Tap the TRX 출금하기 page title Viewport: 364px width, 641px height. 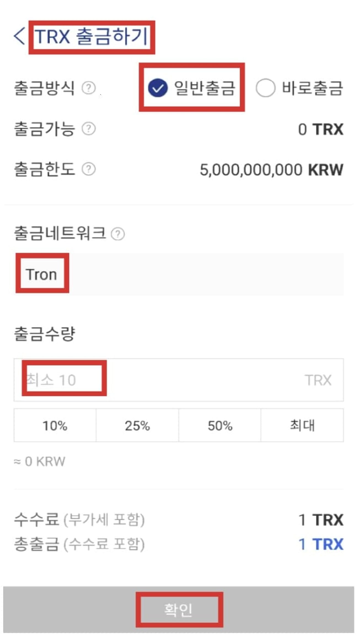tap(92, 36)
